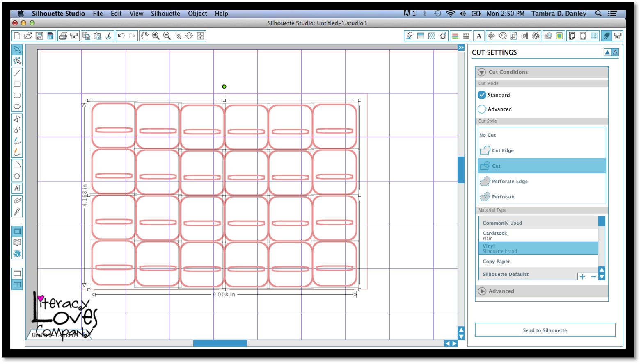Collapse the Cut Conditions section
641x364 pixels.
[482, 72]
